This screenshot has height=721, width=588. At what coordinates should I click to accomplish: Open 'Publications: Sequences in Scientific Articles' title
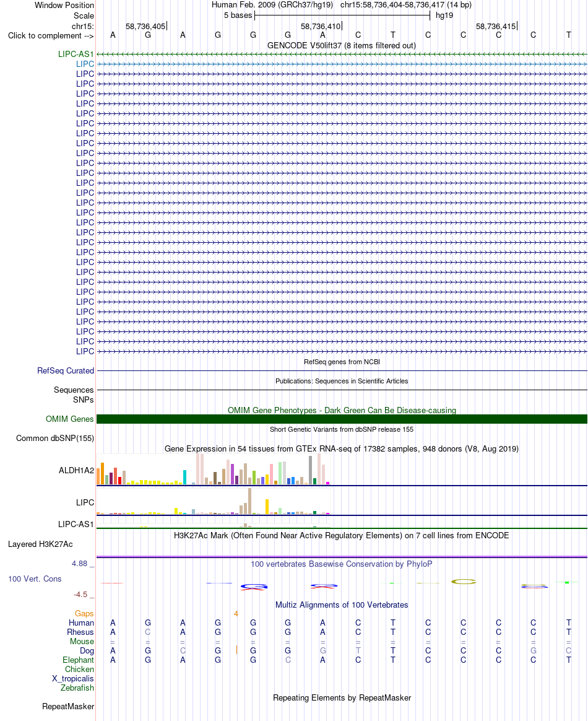[x=342, y=381]
